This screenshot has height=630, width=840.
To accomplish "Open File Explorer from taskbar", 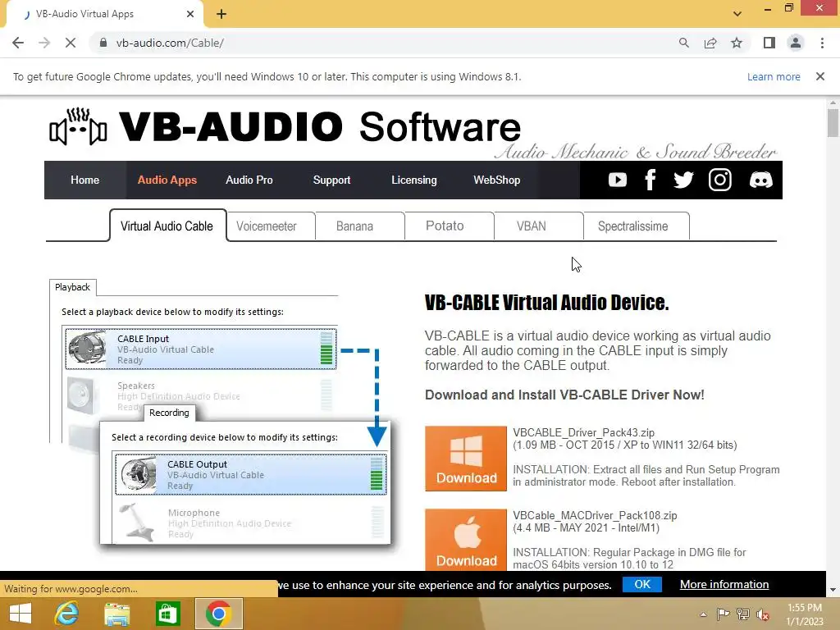I will coord(116,614).
